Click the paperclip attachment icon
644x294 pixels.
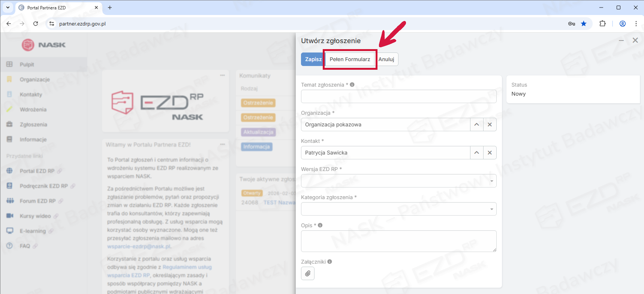(307, 273)
